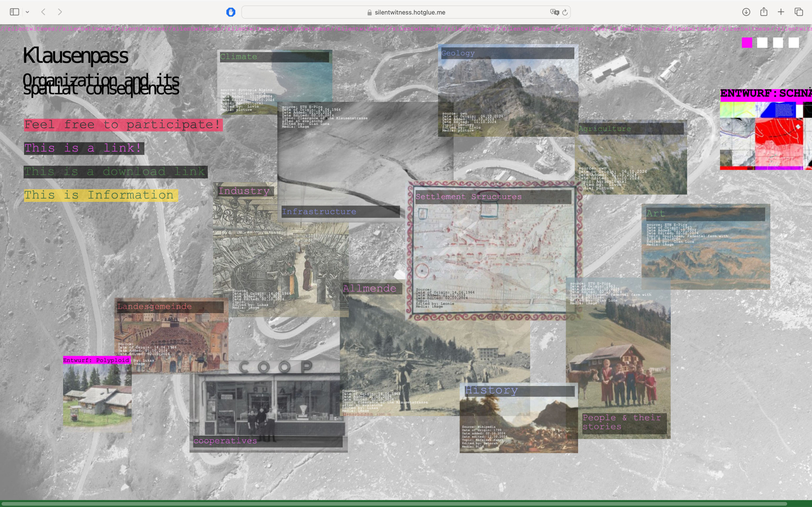Show the tab overview icon

799,12
